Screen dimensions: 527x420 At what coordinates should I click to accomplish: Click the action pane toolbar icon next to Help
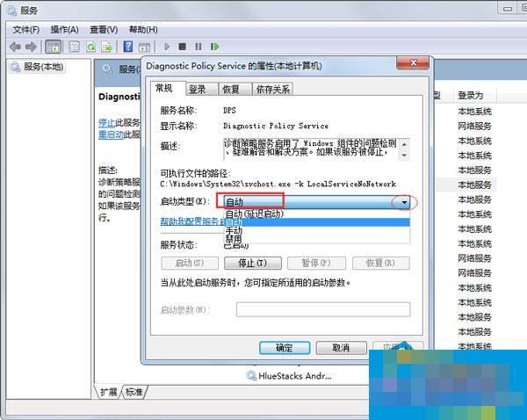pos(145,47)
